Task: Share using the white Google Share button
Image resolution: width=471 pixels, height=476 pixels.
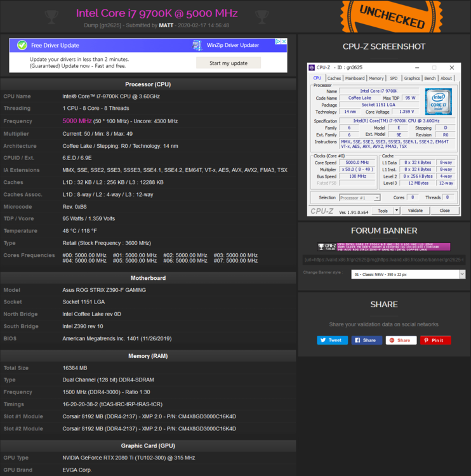Action: coord(401,340)
